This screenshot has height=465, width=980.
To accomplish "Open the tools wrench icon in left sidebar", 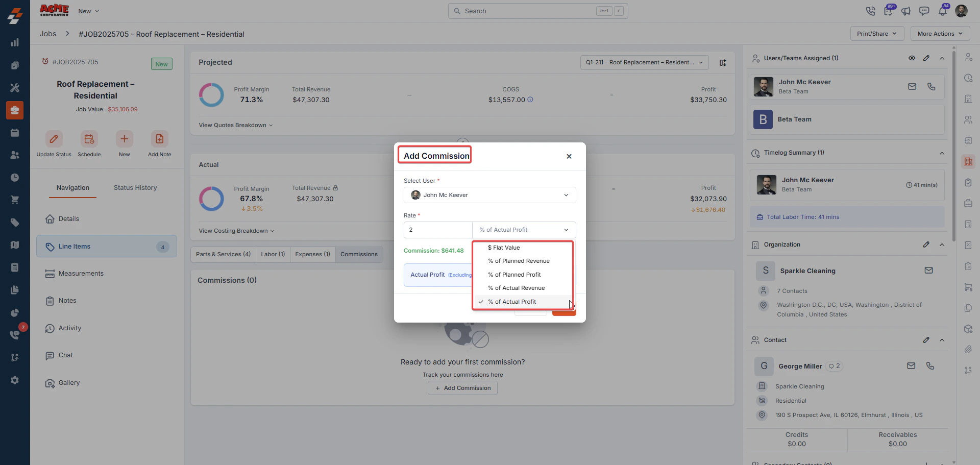I will pyautogui.click(x=15, y=88).
